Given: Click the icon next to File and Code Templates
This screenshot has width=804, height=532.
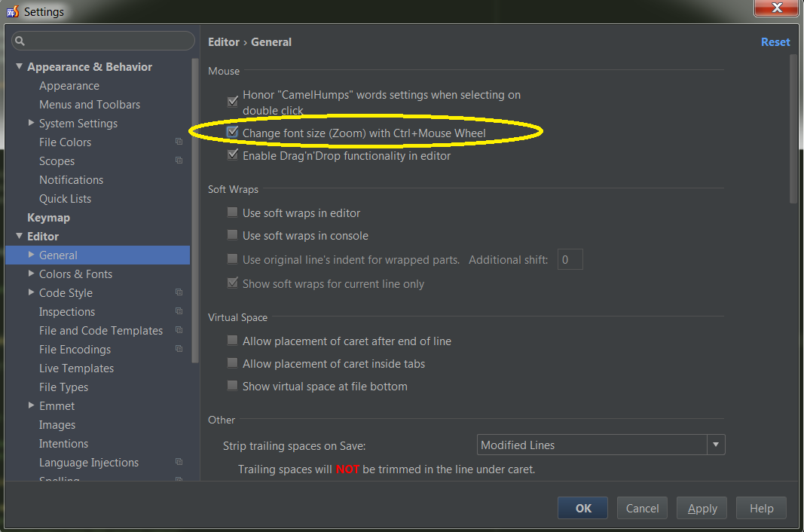Looking at the screenshot, I should pyautogui.click(x=179, y=330).
